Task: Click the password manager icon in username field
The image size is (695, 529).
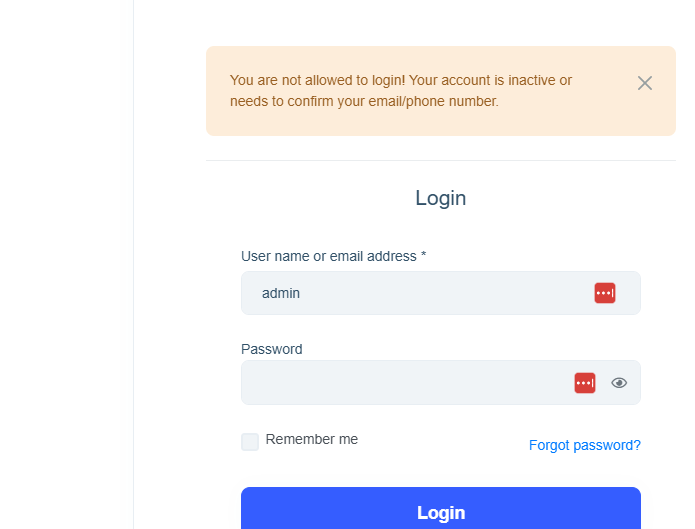Action: 605,293
